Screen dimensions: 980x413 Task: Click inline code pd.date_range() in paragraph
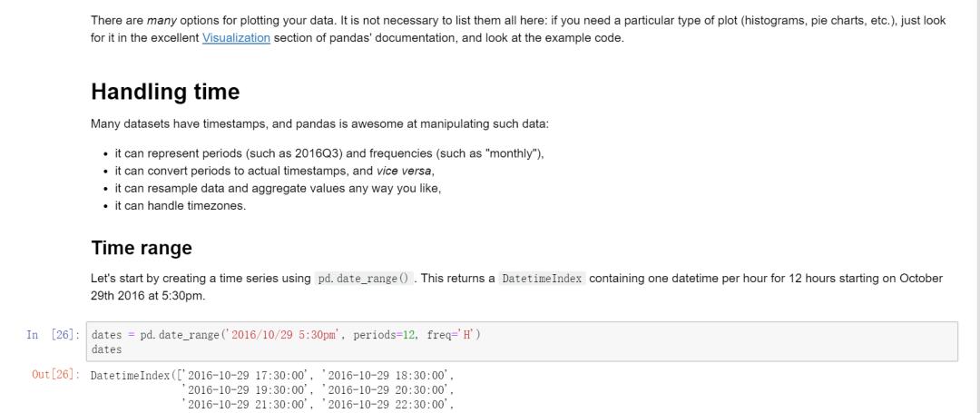click(x=363, y=279)
